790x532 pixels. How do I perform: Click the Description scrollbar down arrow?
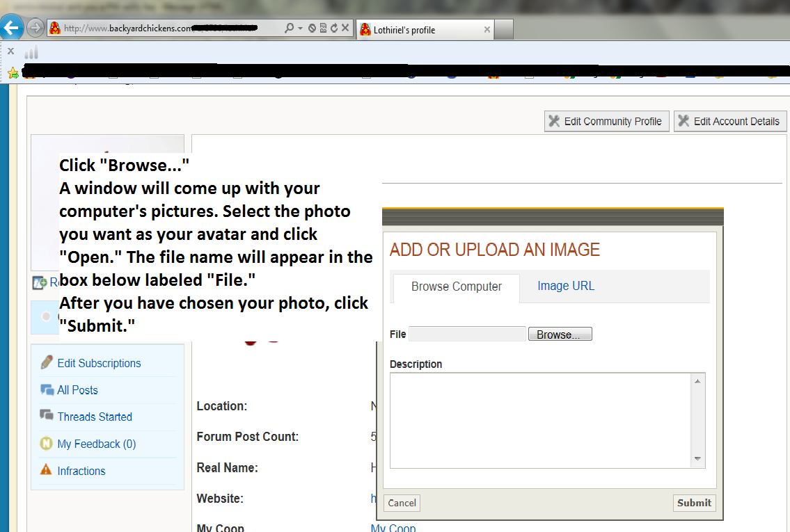[697, 460]
